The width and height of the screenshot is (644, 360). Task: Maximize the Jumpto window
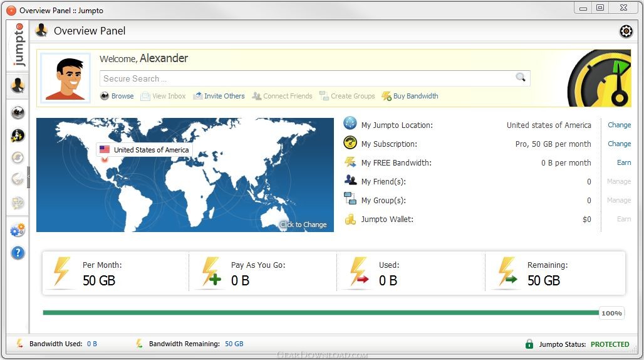tap(600, 8)
